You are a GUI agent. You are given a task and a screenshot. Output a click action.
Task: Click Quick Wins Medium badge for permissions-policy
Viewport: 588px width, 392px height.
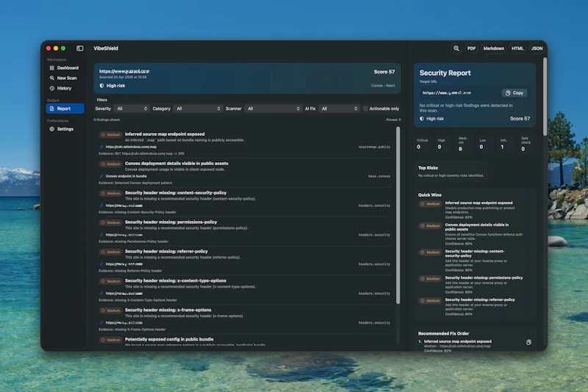(430, 278)
